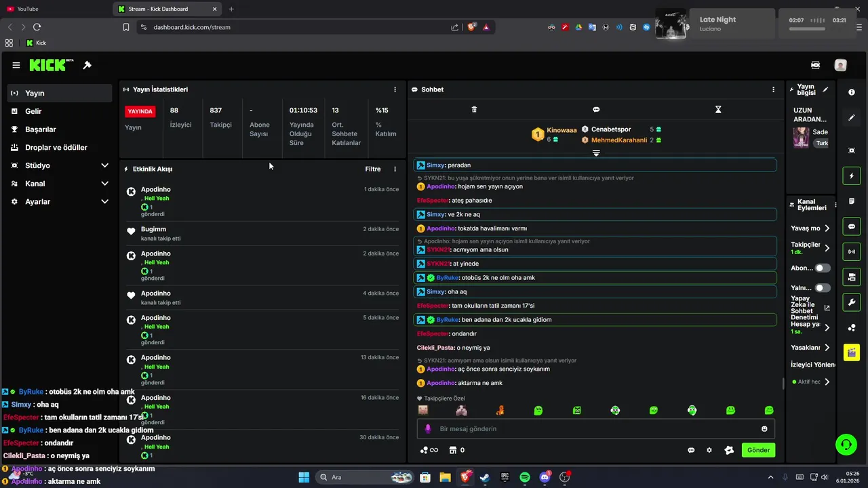Click the channel points infinity icon
Screen dimensions: 868x488
tap(429, 450)
